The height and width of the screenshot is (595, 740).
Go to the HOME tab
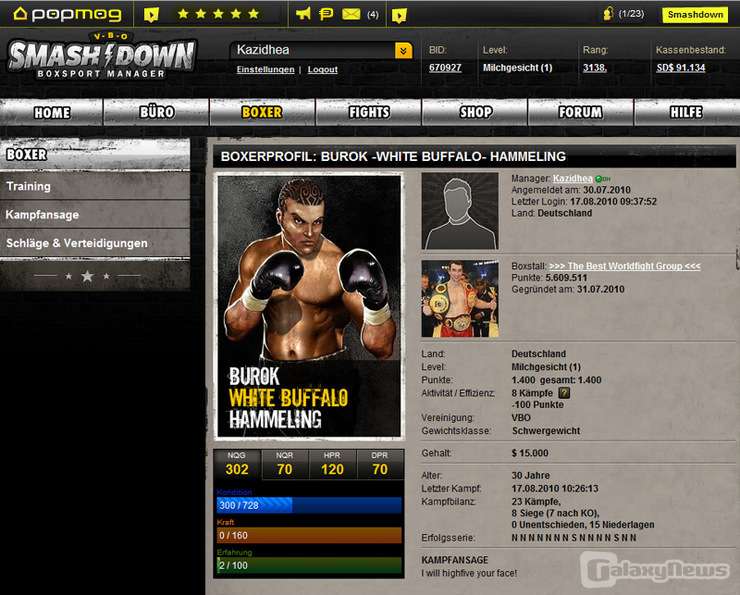click(51, 112)
